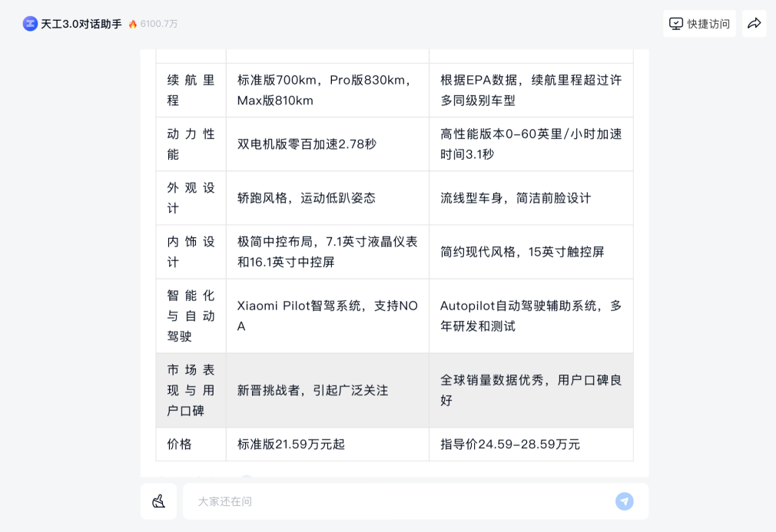This screenshot has width=776, height=532.
Task: Click the monitor icon inside the 快捷访问 button
Action: tap(675, 24)
